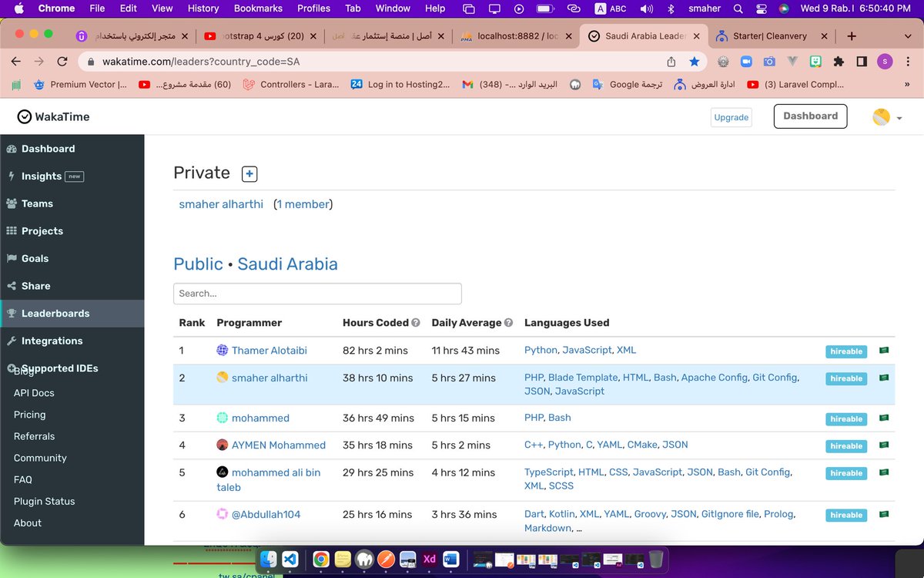
Task: Click the share icon in the address bar
Action: (671, 62)
